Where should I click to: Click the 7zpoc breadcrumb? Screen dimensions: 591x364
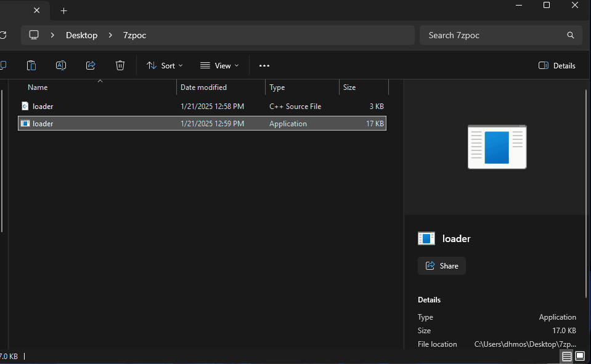[134, 35]
